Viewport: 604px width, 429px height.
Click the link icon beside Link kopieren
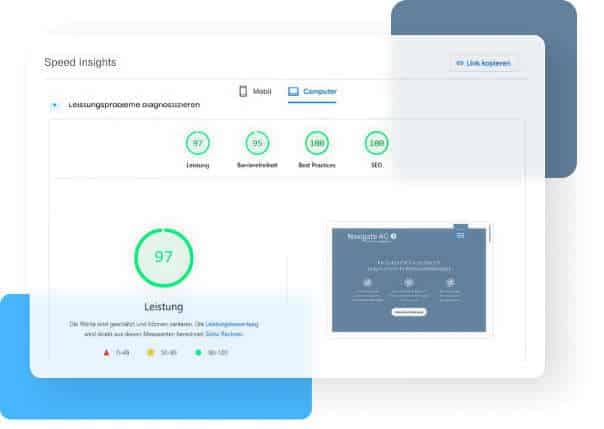click(460, 63)
